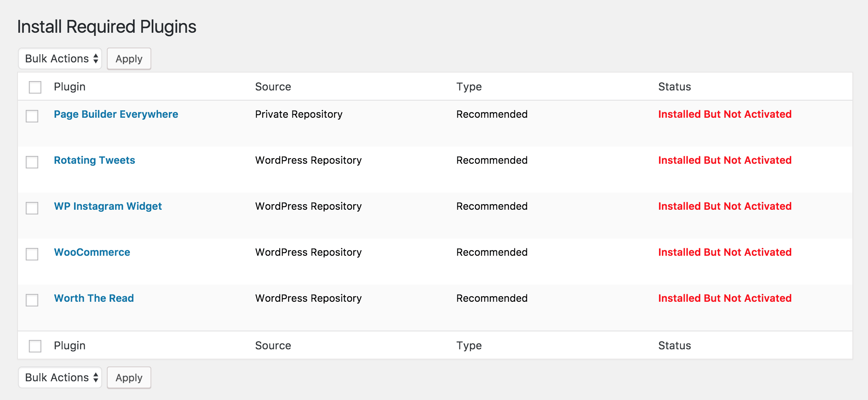Tick the select-all checkbox in the bottom footer row
The image size is (868, 400).
click(x=35, y=346)
